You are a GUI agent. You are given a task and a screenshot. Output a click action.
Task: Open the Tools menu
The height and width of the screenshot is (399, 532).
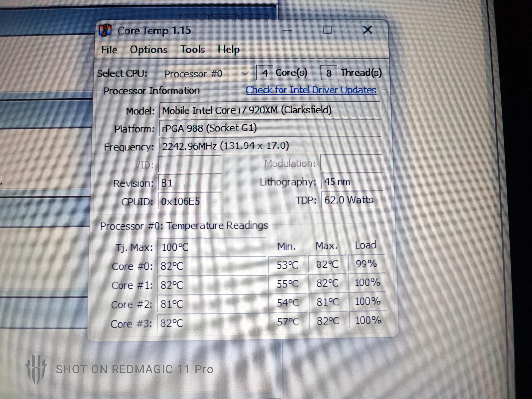point(192,49)
